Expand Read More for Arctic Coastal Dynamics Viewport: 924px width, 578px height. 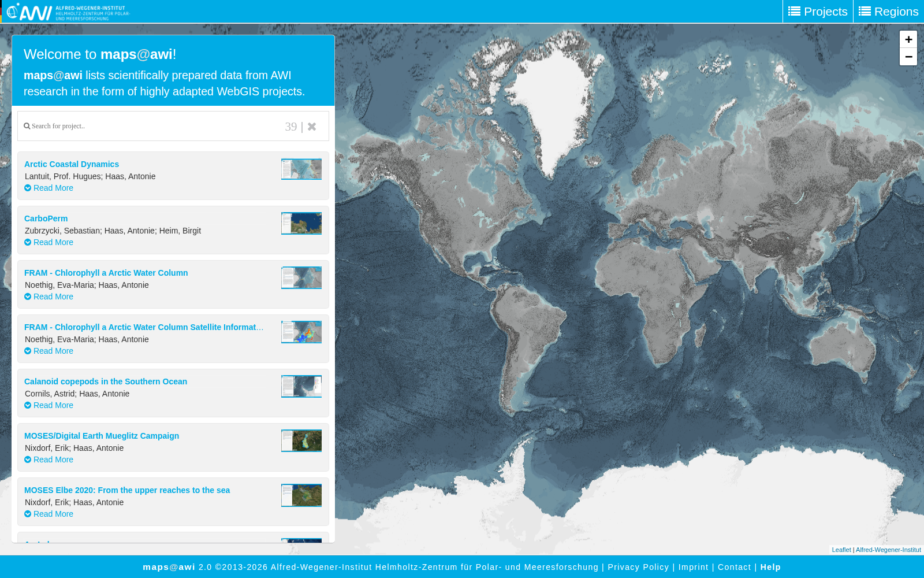coord(49,188)
